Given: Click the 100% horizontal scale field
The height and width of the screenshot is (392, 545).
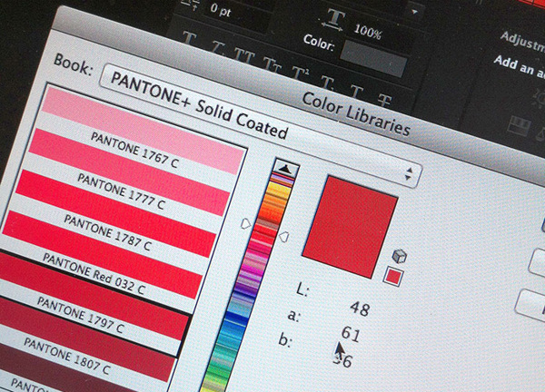Looking at the screenshot, I should point(368,33).
